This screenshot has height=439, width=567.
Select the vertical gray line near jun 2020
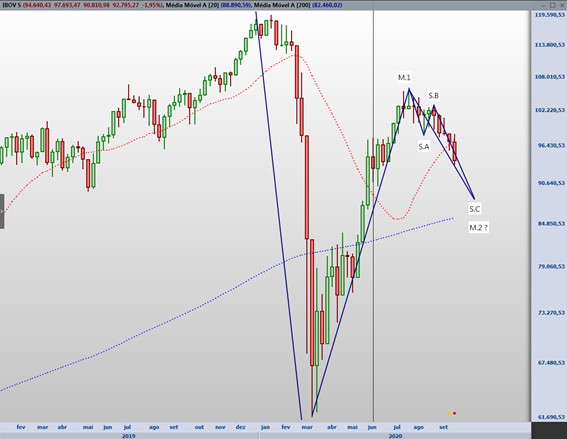tap(374, 217)
